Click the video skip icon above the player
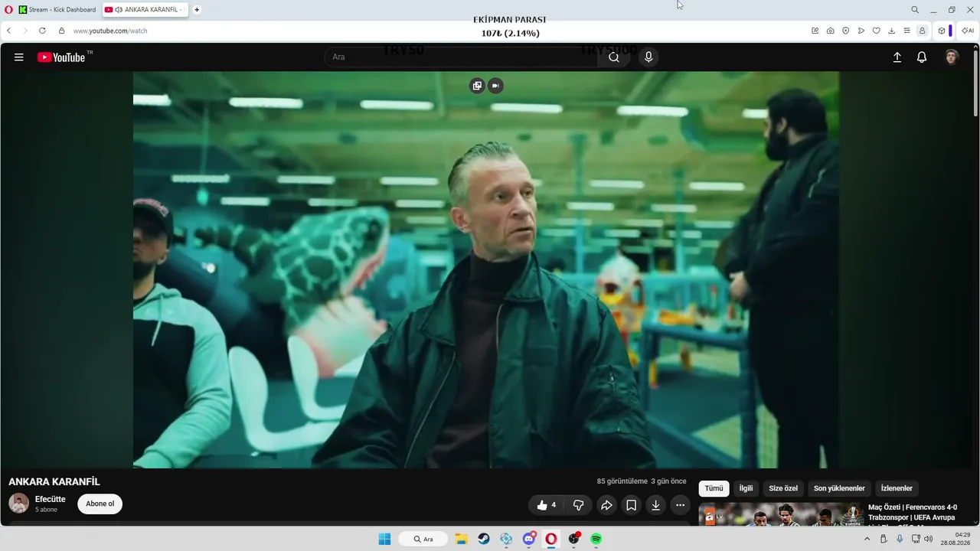980x551 pixels. 495,86
